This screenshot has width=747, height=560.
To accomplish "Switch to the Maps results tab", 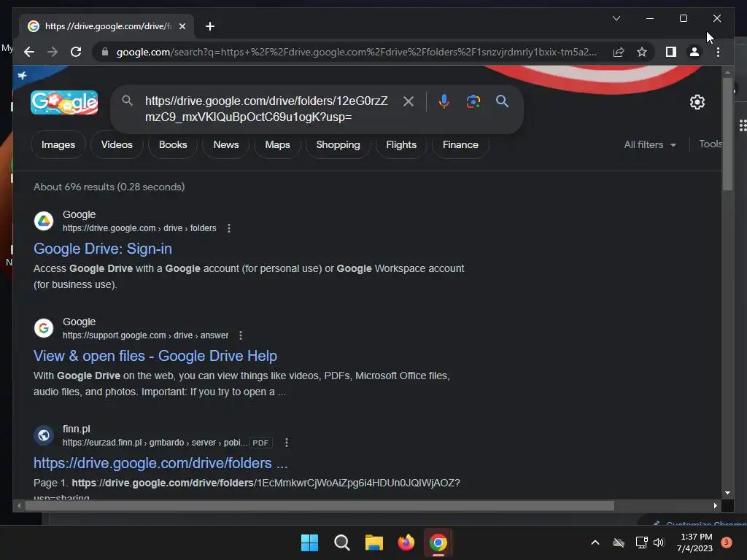I will (277, 145).
